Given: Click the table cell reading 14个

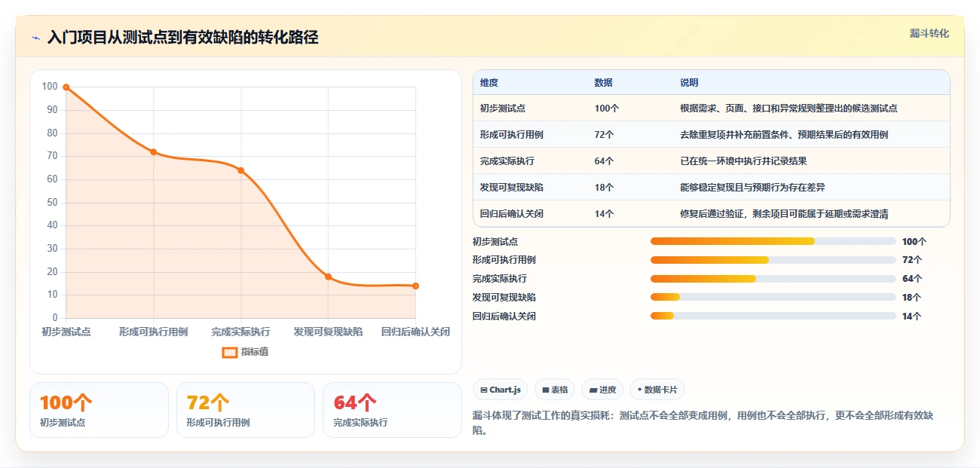Looking at the screenshot, I should point(605,214).
